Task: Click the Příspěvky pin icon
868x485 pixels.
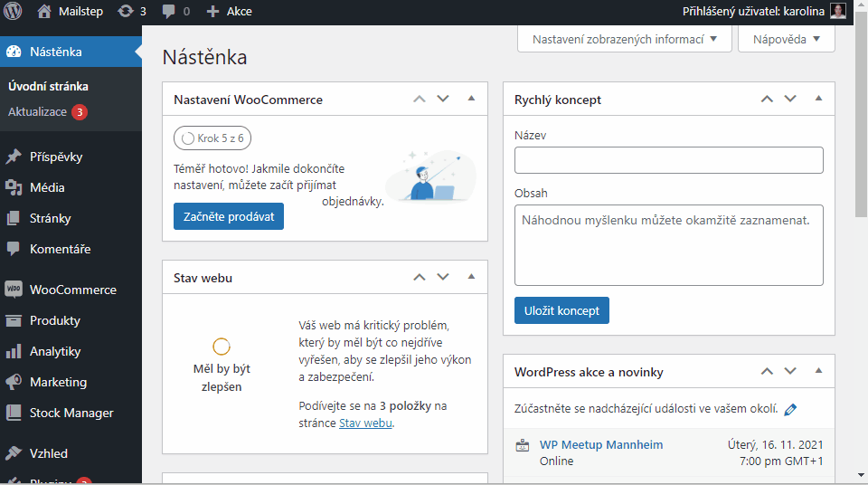Action: [x=14, y=157]
